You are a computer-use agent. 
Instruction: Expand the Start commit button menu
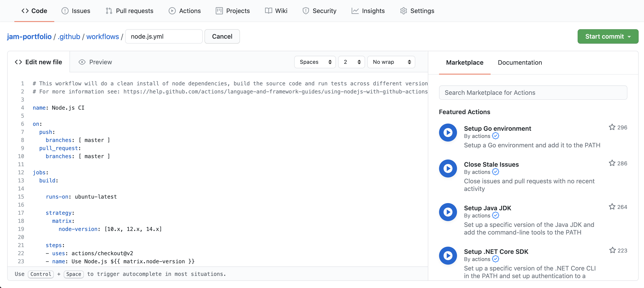607,37
